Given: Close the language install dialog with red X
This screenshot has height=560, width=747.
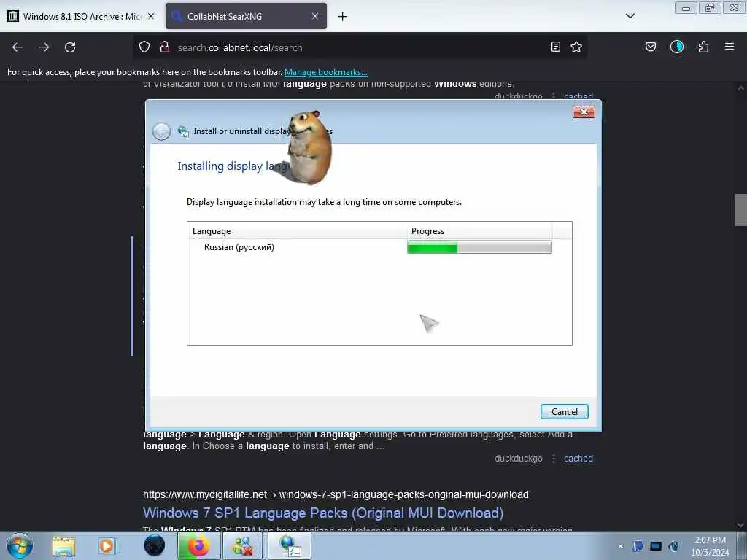Looking at the screenshot, I should pos(584,112).
